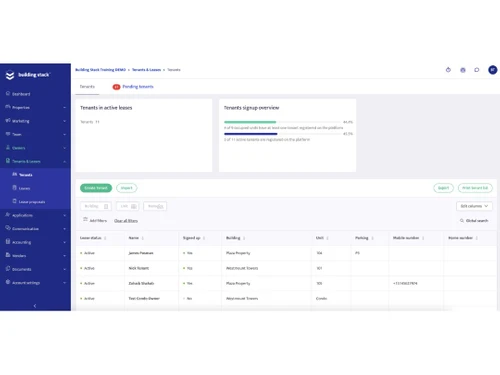
Task: Click the Account settings gear icon
Action: [x=8, y=282]
